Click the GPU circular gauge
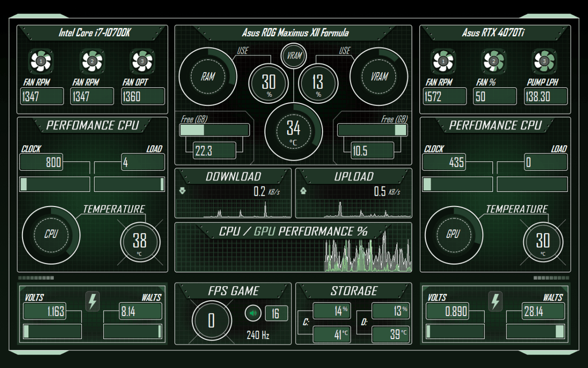Screen dimensions: 588x368 click(x=454, y=235)
